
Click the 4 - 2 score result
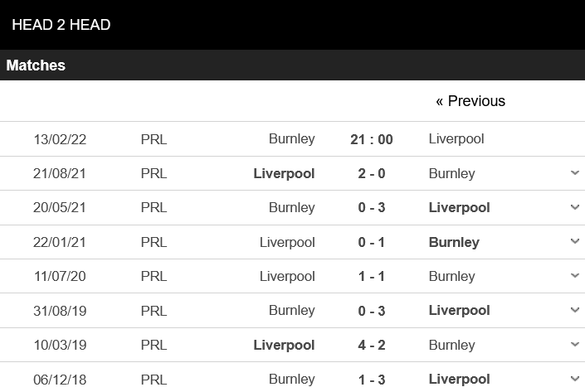372,345
